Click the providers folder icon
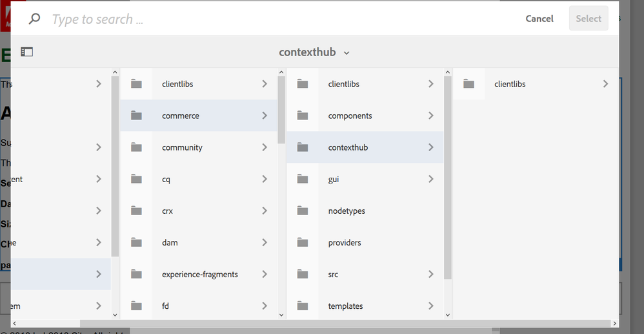This screenshot has width=644, height=334. click(302, 242)
